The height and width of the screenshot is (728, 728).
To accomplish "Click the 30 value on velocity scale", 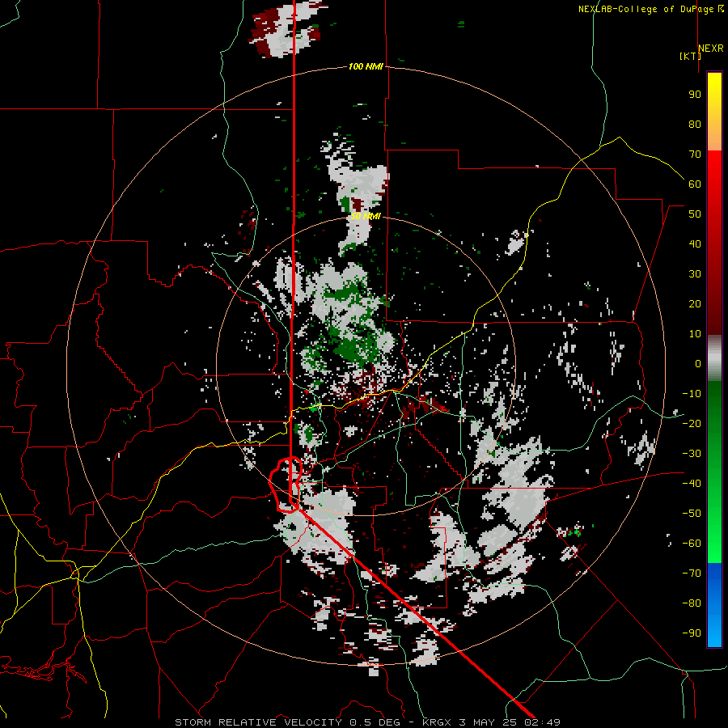I will coord(695,274).
